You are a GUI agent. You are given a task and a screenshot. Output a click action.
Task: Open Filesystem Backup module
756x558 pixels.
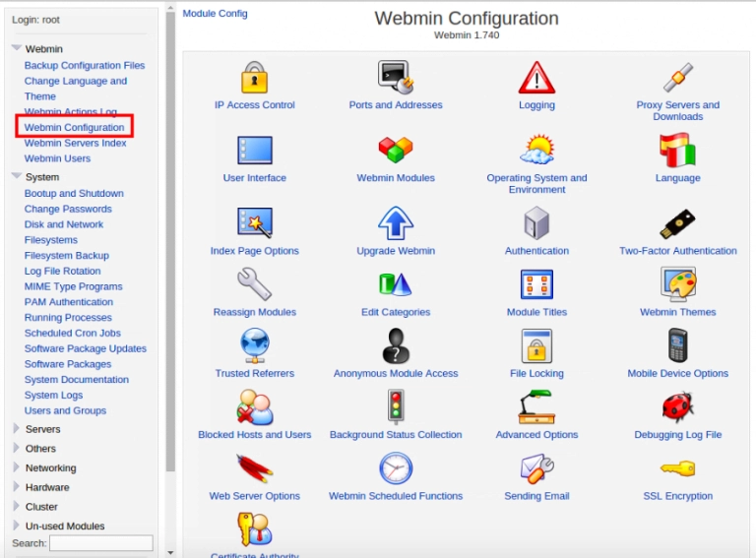point(67,256)
